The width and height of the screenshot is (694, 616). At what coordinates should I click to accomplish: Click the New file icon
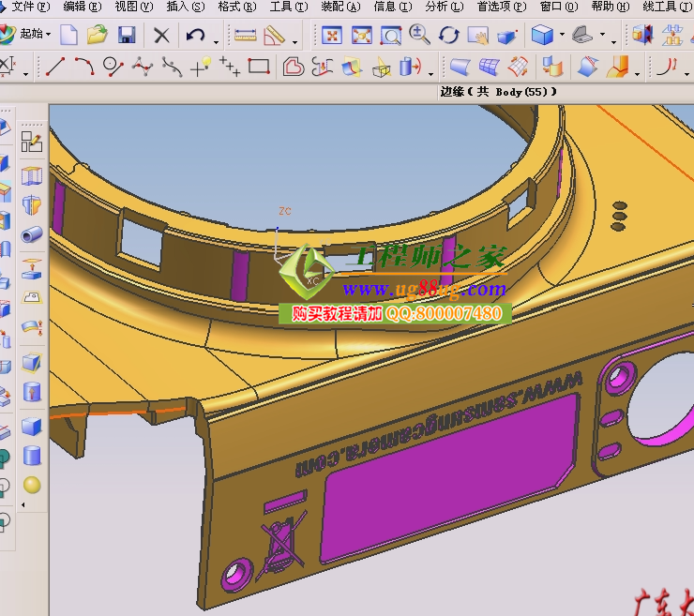coord(68,36)
